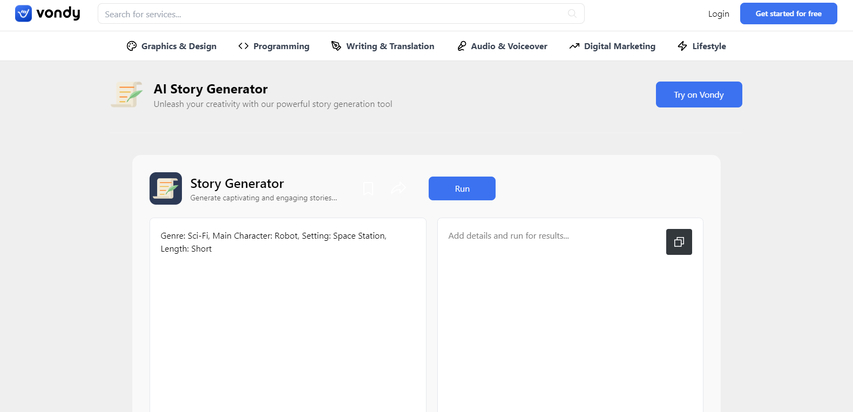The width and height of the screenshot is (853, 412).
Task: Focus the Search for services field
Action: click(x=341, y=14)
